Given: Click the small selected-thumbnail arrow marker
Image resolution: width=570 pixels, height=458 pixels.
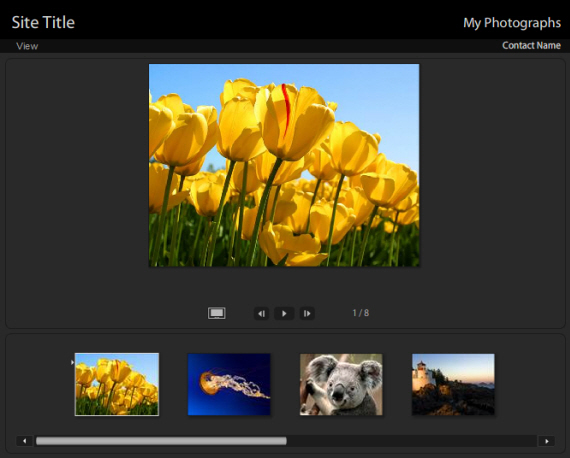Looking at the screenshot, I should tap(72, 362).
